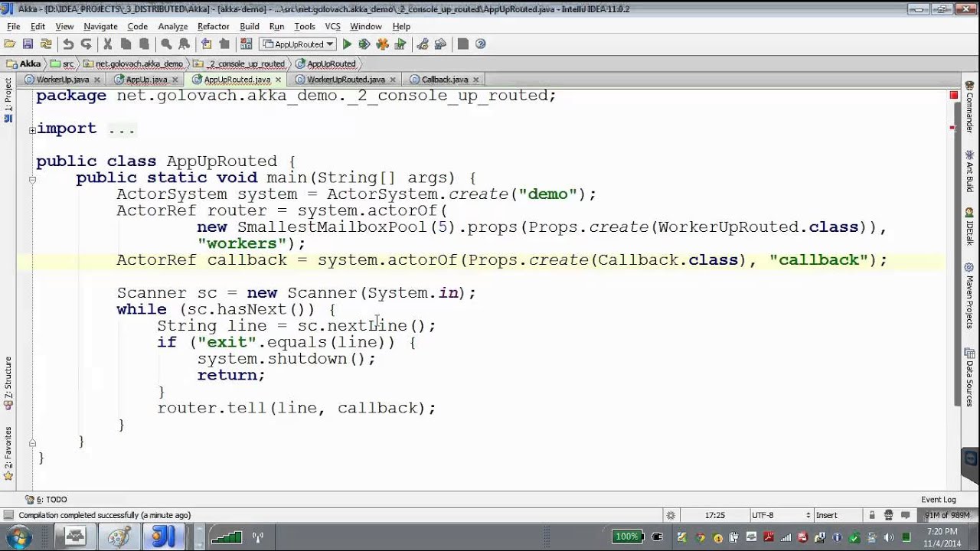Open the Ant Build side panel
This screenshot has height=551, width=980.
[x=969, y=171]
